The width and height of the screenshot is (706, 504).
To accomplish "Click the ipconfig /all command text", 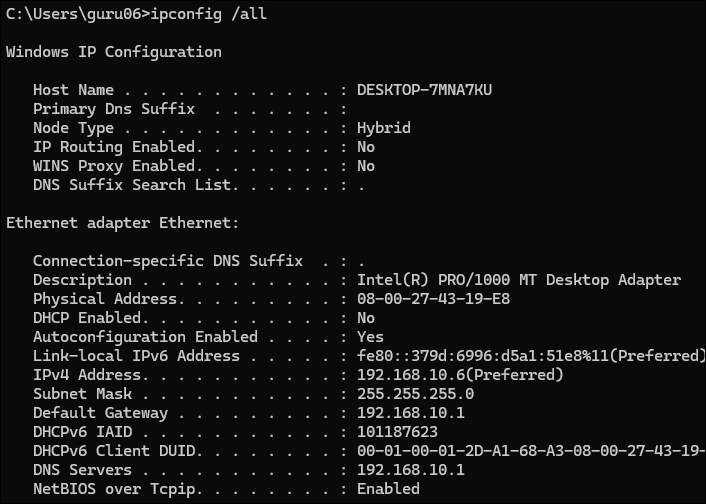I will tap(208, 14).
